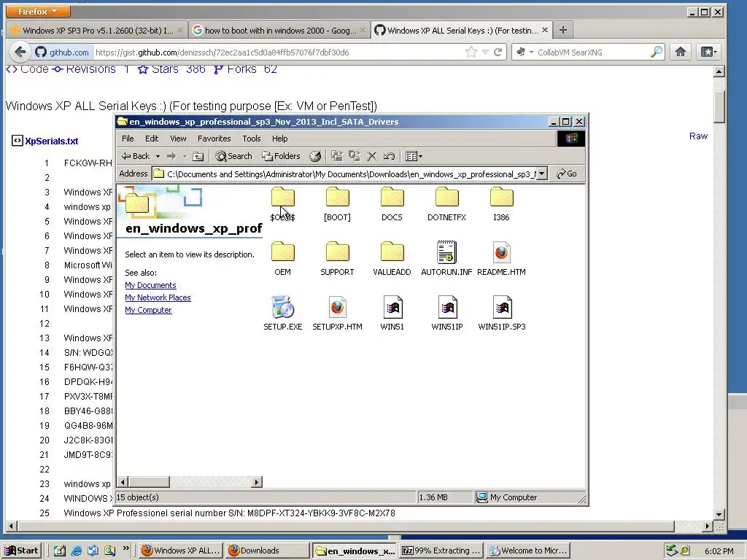The height and width of the screenshot is (560, 747).
Task: Open Internet Explorer from Quick Launch
Action: (76, 551)
